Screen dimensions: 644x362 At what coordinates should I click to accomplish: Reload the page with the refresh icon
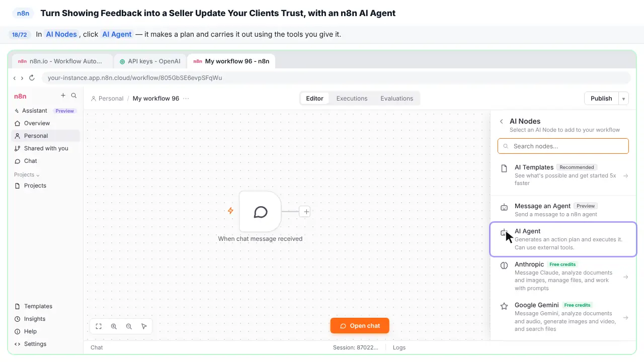[32, 78]
